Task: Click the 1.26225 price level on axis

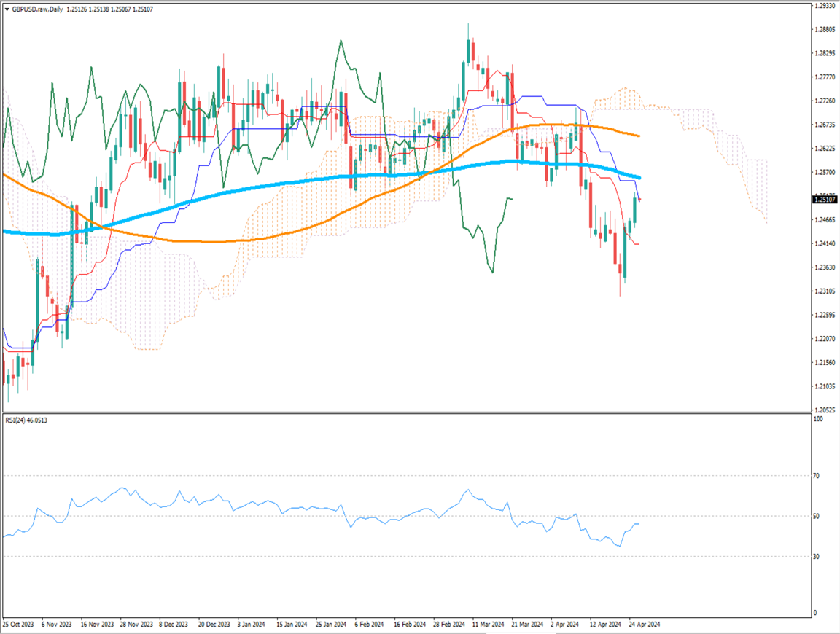Action: pyautogui.click(x=825, y=149)
